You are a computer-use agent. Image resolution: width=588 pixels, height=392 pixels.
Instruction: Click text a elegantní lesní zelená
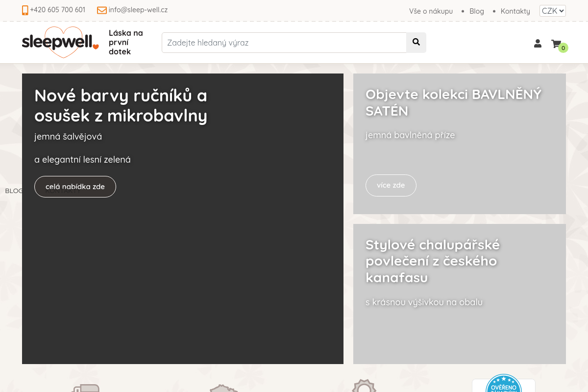(82, 160)
